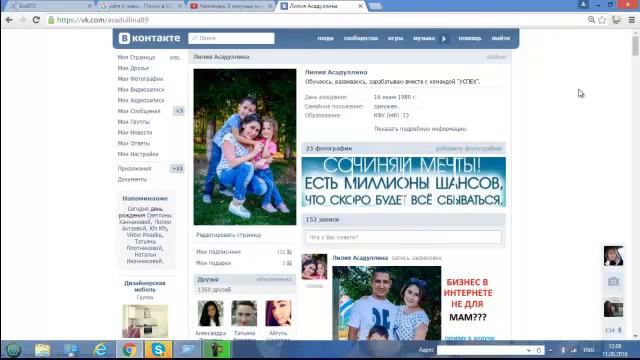Viewport: 640px width, 360px height.
Task: Reload the page with refresh icon
Action: (36, 20)
